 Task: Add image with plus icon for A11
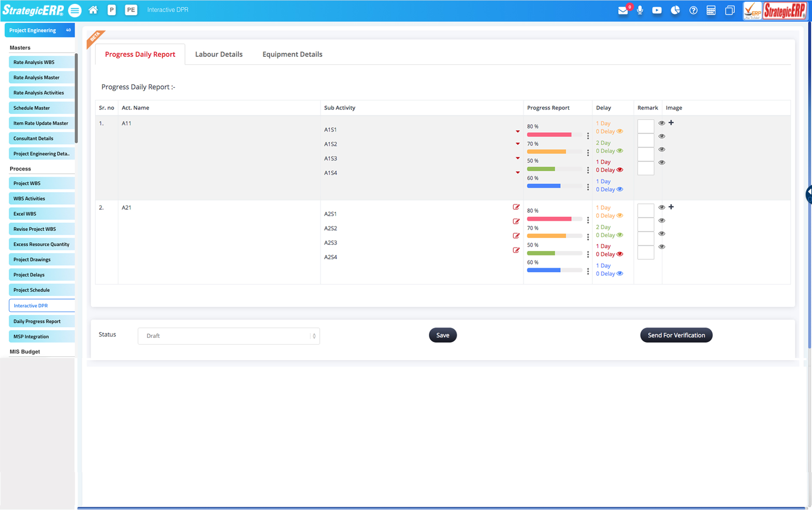(x=671, y=123)
